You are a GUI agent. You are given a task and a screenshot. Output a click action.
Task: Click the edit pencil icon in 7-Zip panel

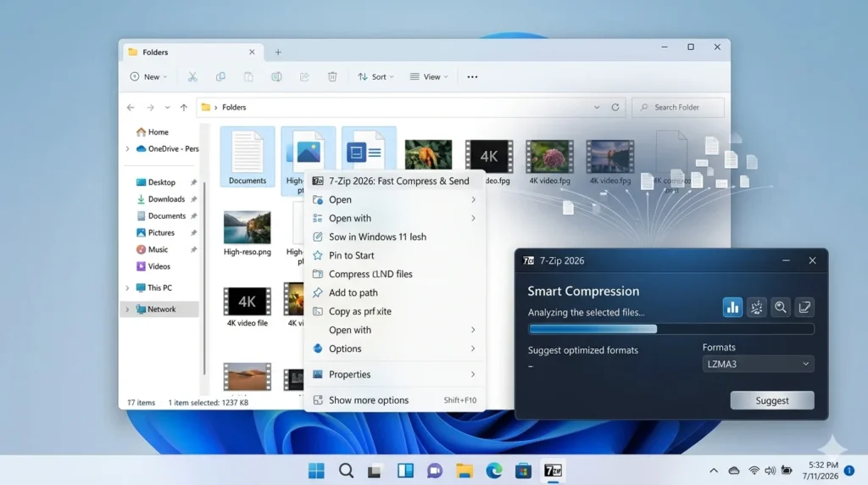[804, 307]
